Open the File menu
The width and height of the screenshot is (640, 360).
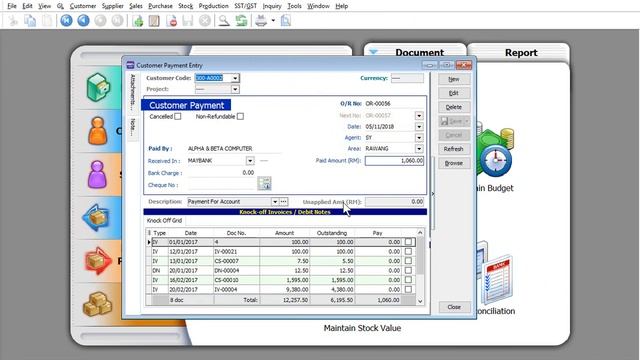tap(11, 6)
